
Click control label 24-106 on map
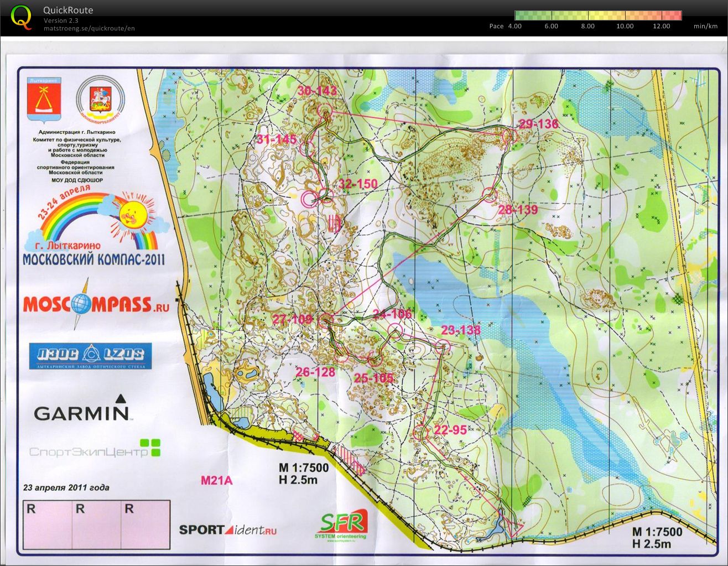[392, 314]
